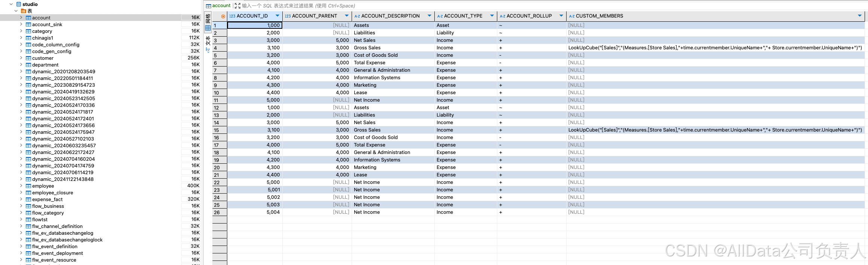Click the 5,001 ACCOUNT_ID cell
Viewport: 868px width, 265px height.
pyautogui.click(x=255, y=190)
